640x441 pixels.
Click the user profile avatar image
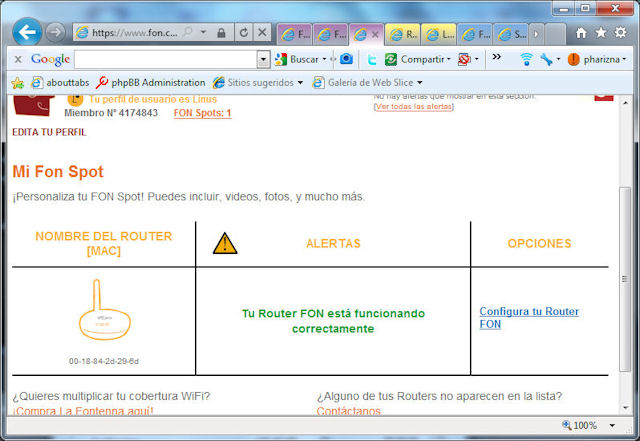coord(34,105)
